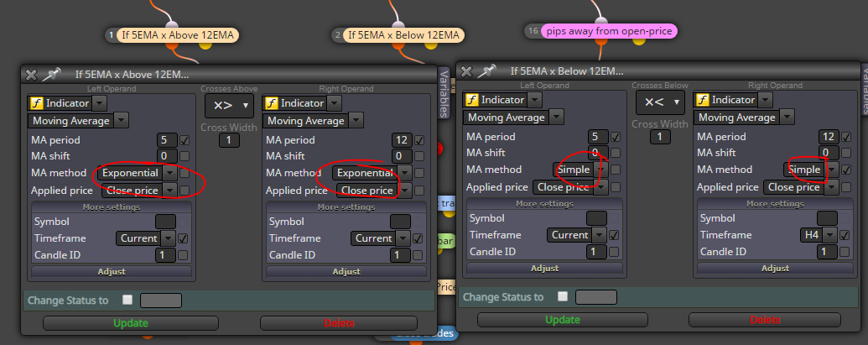Open Crosses Below operator dropdown
868x345 pixels.
click(x=660, y=102)
